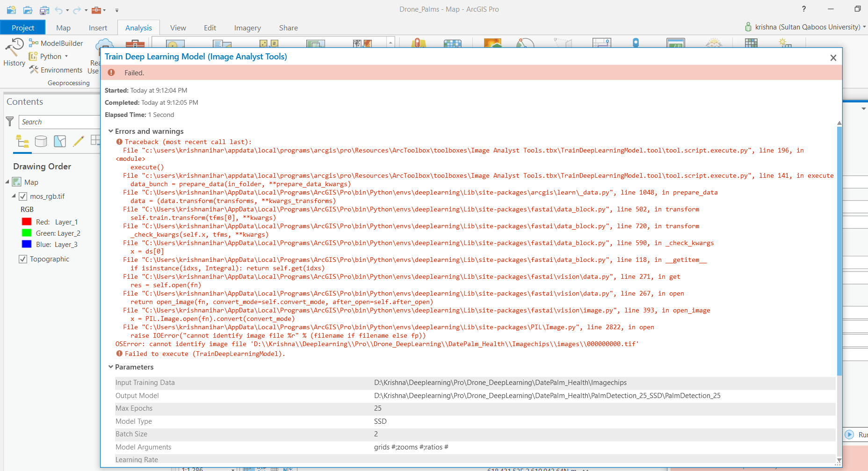The image size is (868, 471).
Task: Click the Failed error status icon
Action: [111, 72]
